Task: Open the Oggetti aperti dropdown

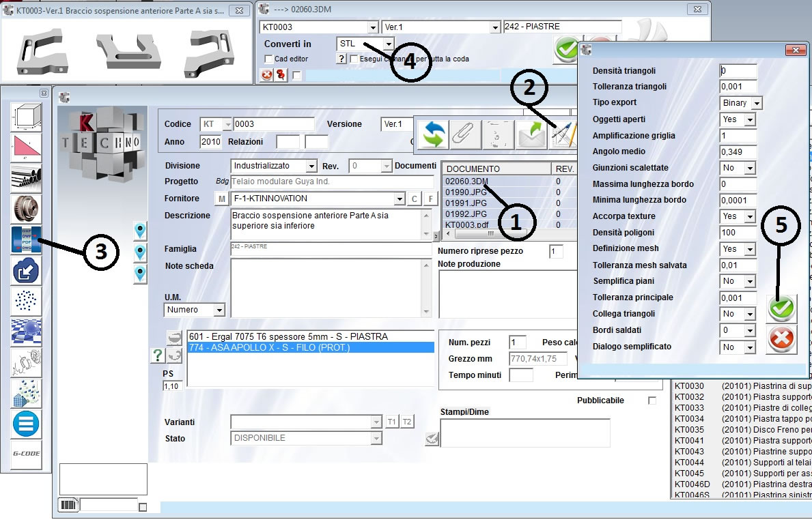Action: [750, 119]
